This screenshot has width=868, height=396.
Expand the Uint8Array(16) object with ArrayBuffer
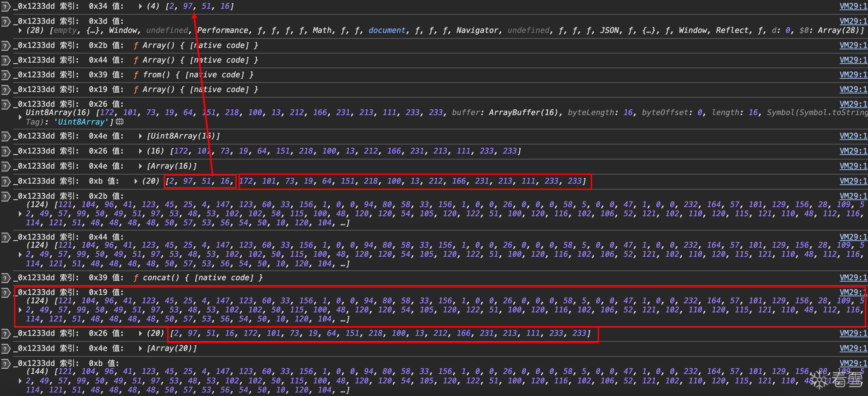coord(20,117)
